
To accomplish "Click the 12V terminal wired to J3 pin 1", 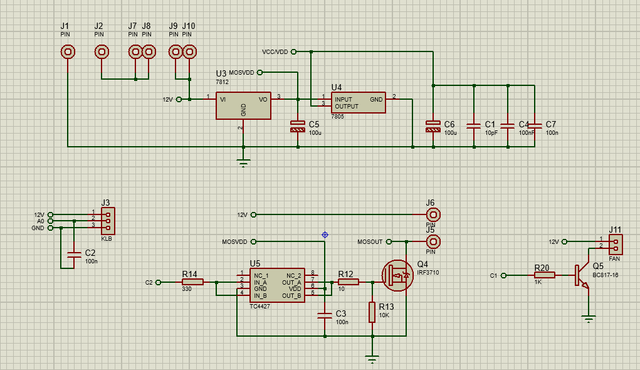I will click(x=50, y=215).
